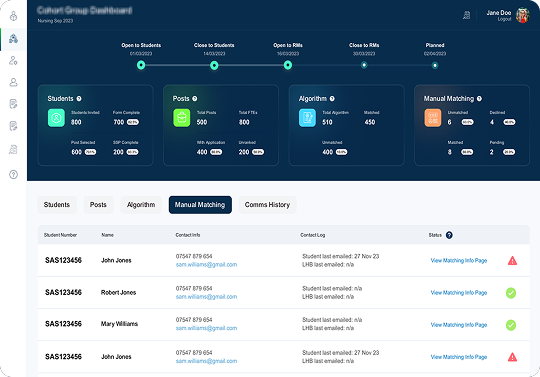This screenshot has height=377, width=540.
Task: Show help for the Students card
Action: [x=79, y=99]
